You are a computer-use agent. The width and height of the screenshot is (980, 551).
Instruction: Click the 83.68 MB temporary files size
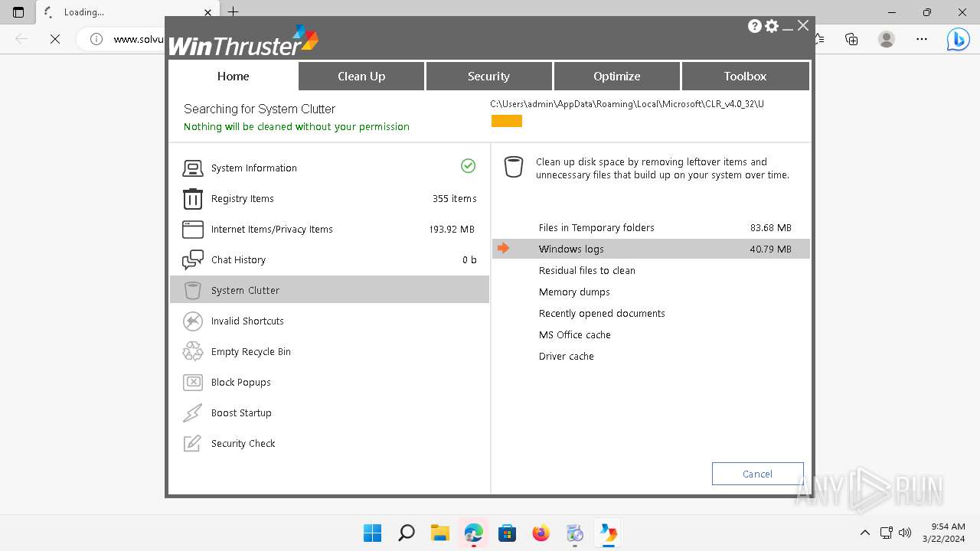pyautogui.click(x=771, y=227)
